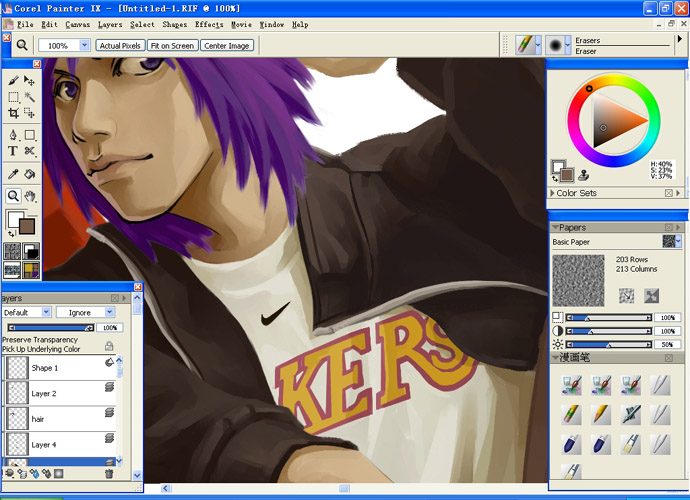Open the Shapes menu
690x500 pixels.
click(175, 25)
